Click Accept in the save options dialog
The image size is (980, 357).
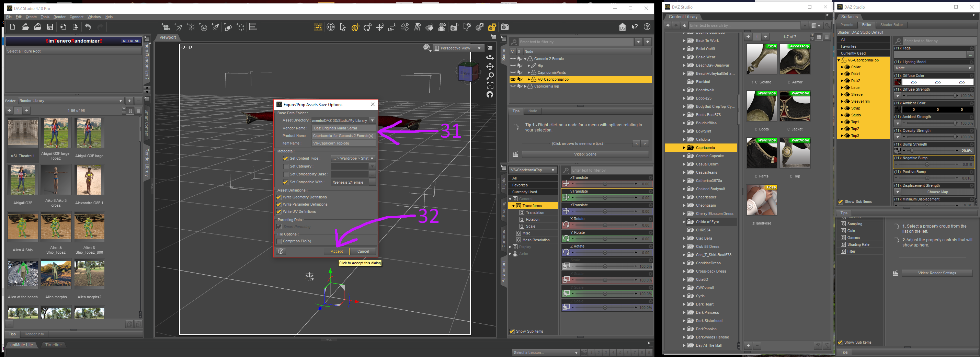(x=336, y=251)
